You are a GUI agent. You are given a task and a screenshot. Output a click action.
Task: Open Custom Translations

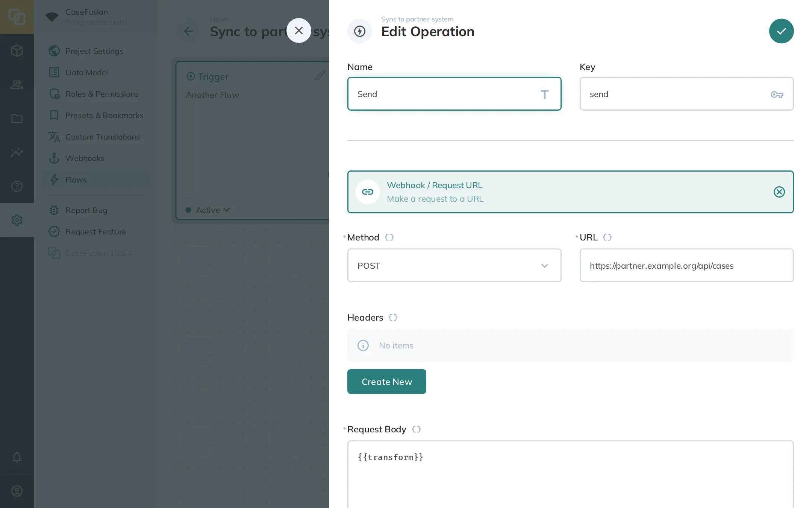pyautogui.click(x=96, y=137)
